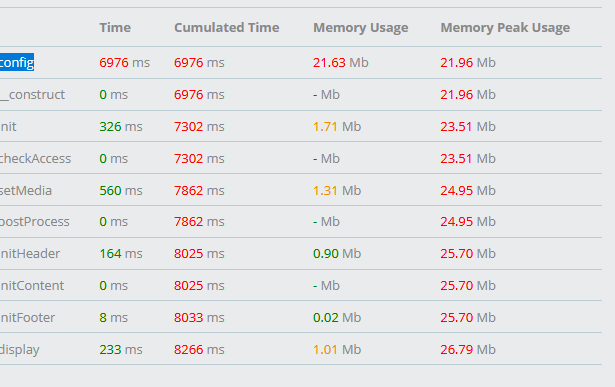Select the highlighted config row label
Screen dimensions: 615x387
[x=17, y=62]
